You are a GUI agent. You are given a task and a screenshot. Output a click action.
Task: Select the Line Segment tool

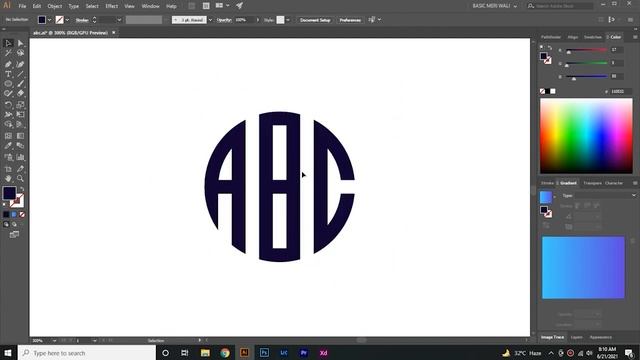(x=20, y=74)
